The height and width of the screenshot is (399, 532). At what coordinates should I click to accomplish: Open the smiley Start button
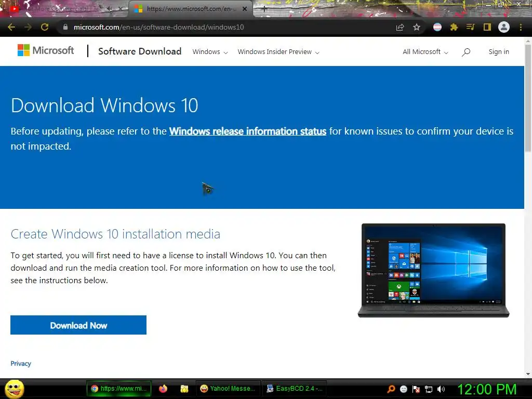pos(14,389)
